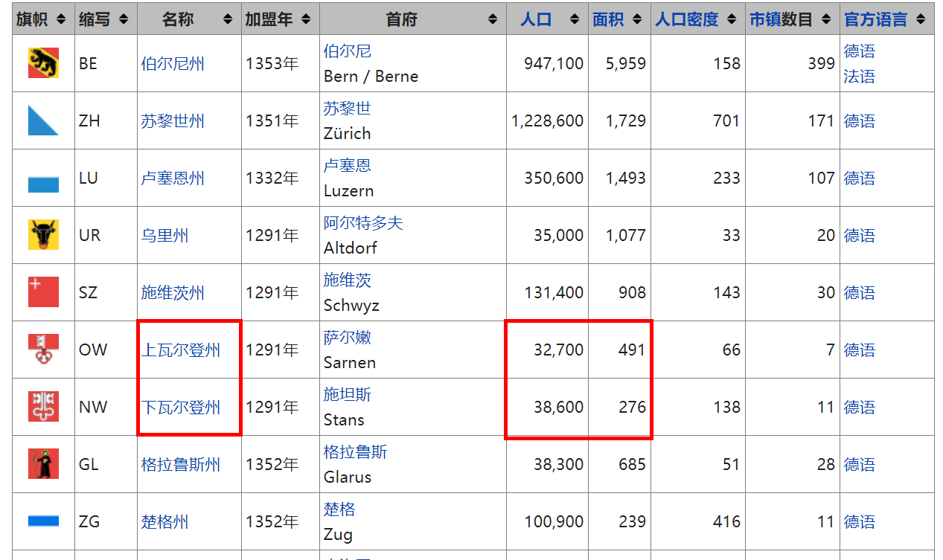Open the 法语 language link in Bern row

pos(859,77)
